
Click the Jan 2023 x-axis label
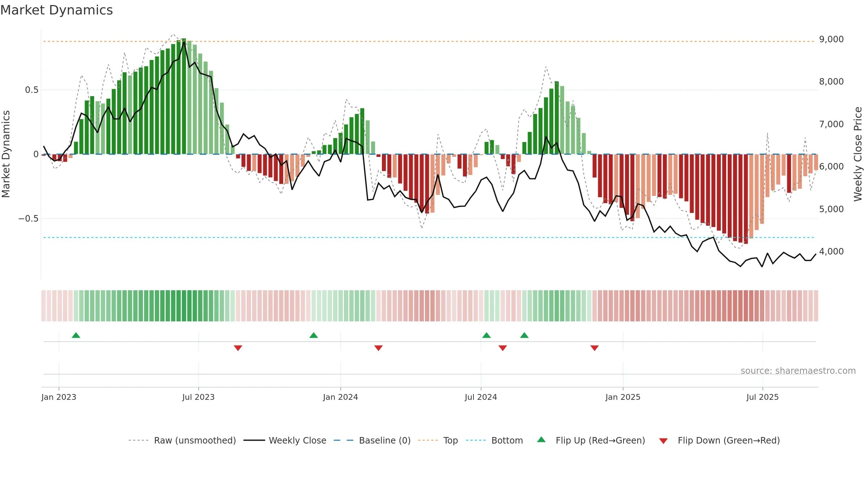(x=59, y=397)
